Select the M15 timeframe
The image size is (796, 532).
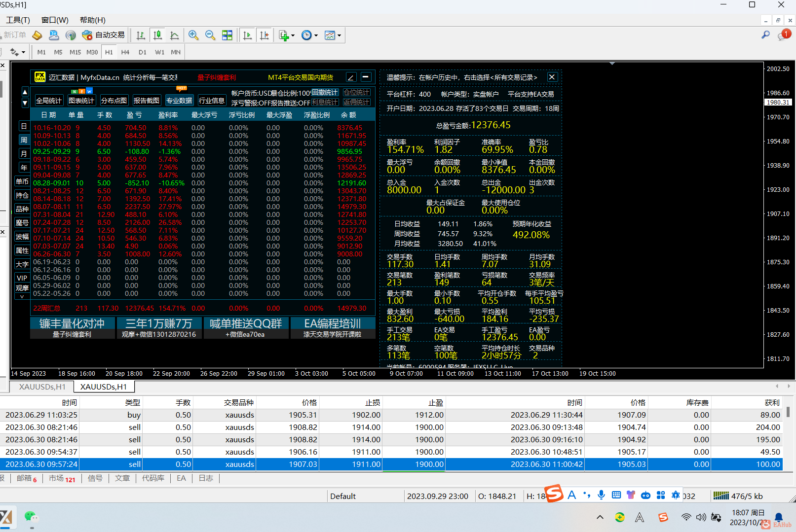click(75, 52)
